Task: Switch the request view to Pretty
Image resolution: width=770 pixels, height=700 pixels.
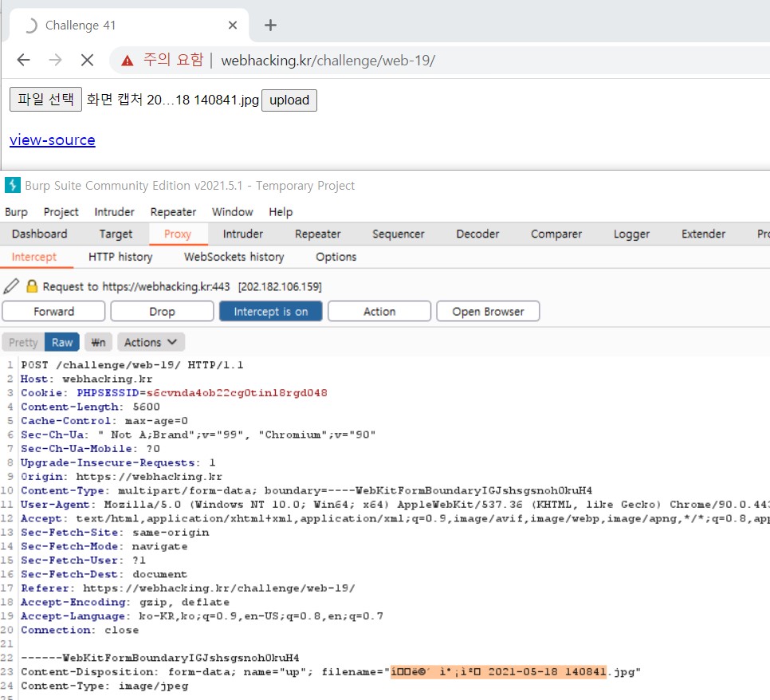Action: click(23, 342)
